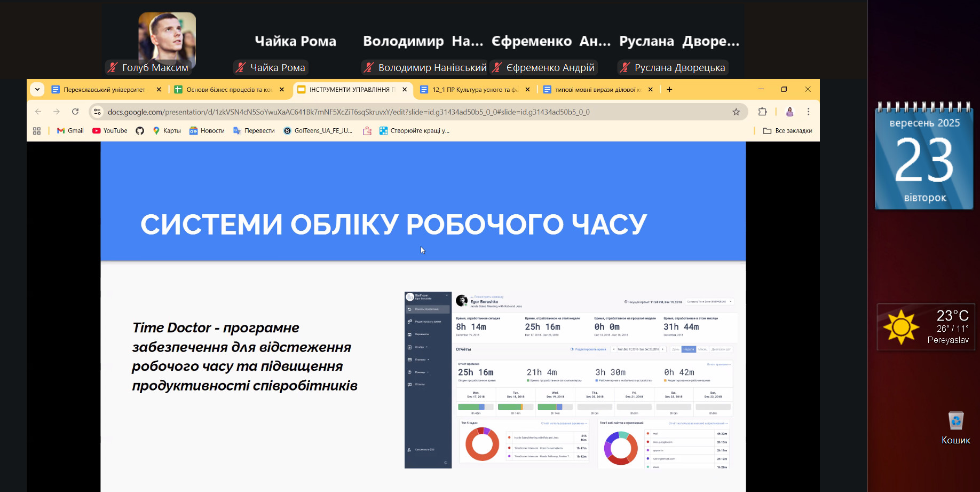The image size is (980, 492).
Task: Click the browser reload page icon
Action: click(75, 112)
